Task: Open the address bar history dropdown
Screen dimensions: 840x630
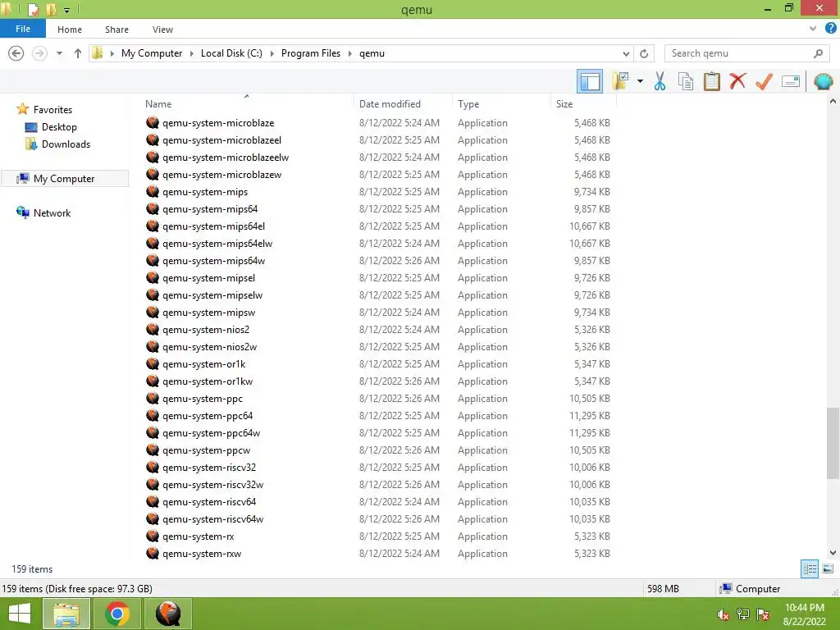Action: click(626, 53)
